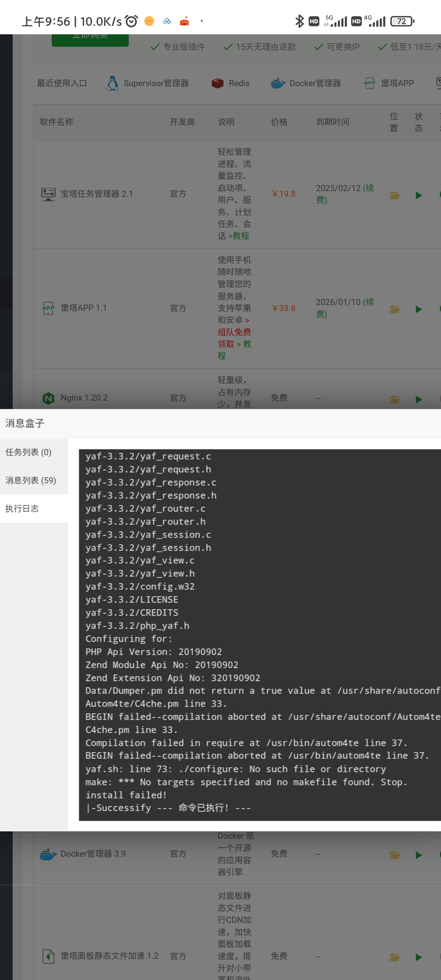
Task: Click the 宝塔任务管理器 2.1 name
Action: click(97, 194)
